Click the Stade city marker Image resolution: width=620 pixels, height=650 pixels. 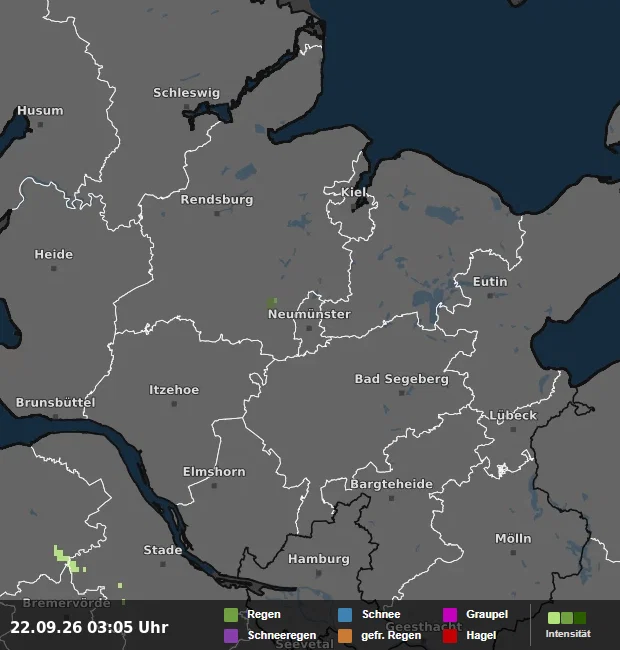pos(163,564)
